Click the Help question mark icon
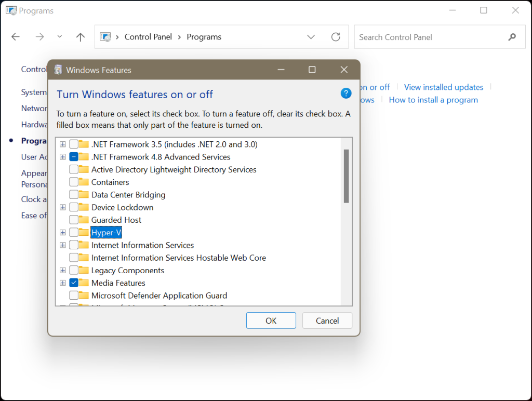The height and width of the screenshot is (401, 532). [x=346, y=93]
